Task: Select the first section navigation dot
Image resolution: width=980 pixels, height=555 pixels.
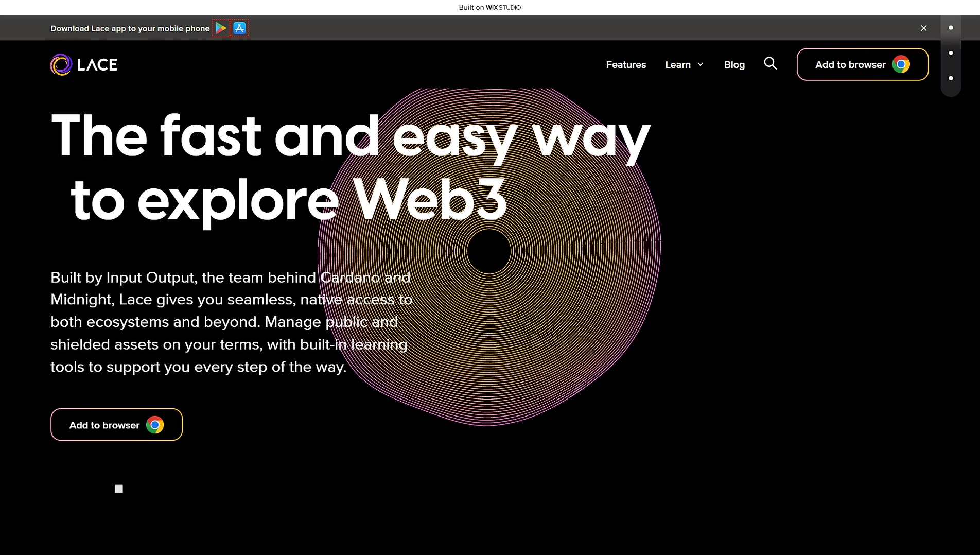Action: click(x=950, y=28)
